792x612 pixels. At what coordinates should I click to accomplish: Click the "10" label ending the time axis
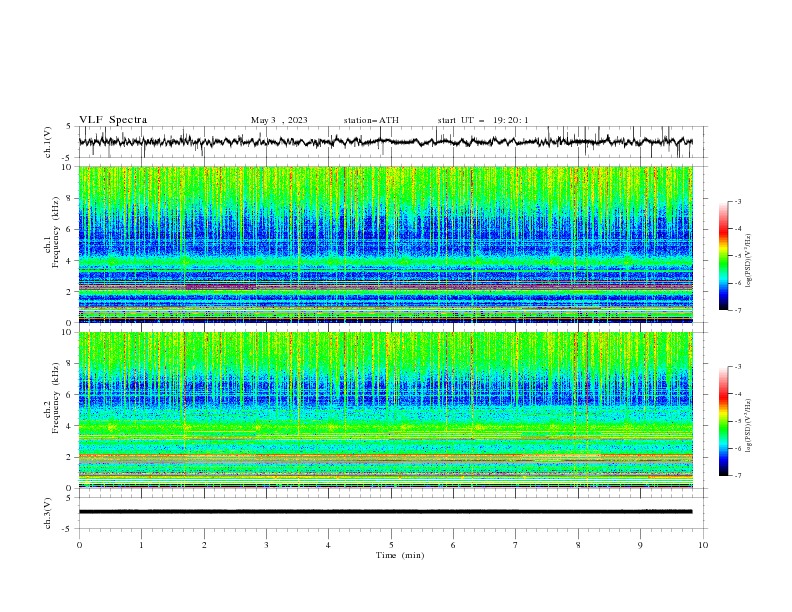coord(703,545)
